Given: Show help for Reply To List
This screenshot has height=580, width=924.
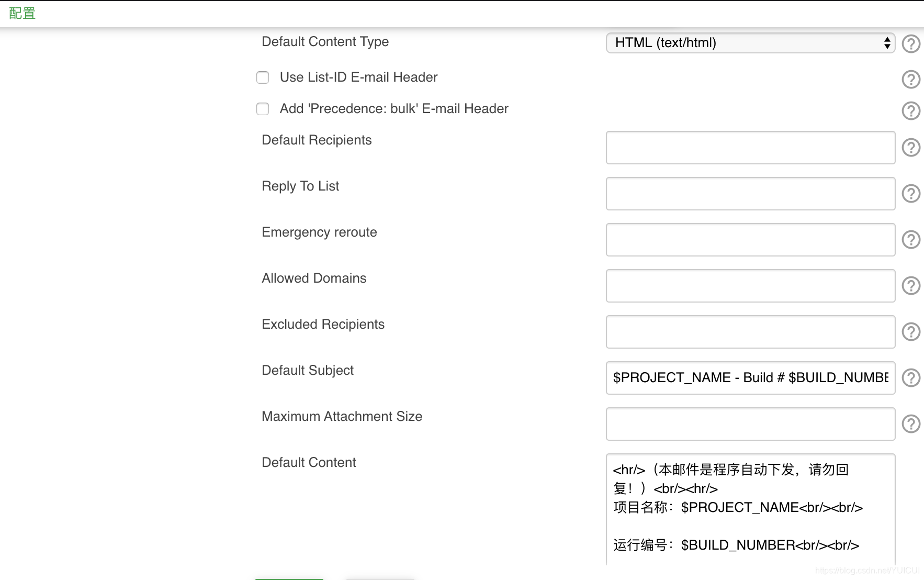Looking at the screenshot, I should [911, 194].
